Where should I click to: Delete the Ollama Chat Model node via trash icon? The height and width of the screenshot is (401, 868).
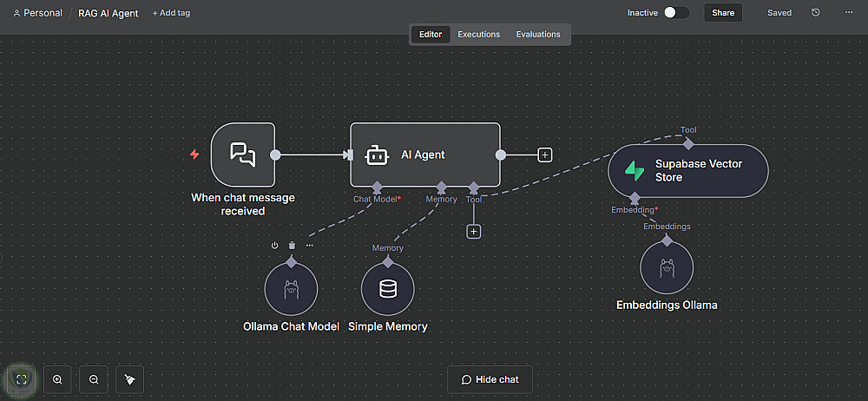pos(293,246)
